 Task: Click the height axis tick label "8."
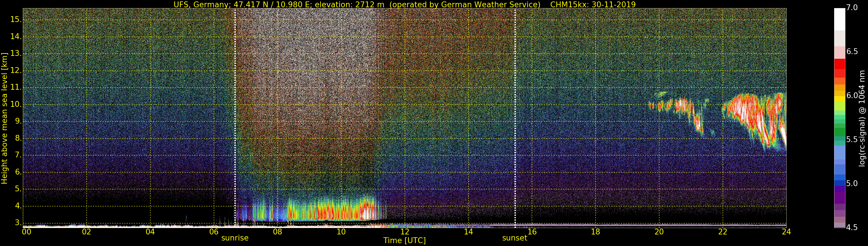tap(18, 138)
